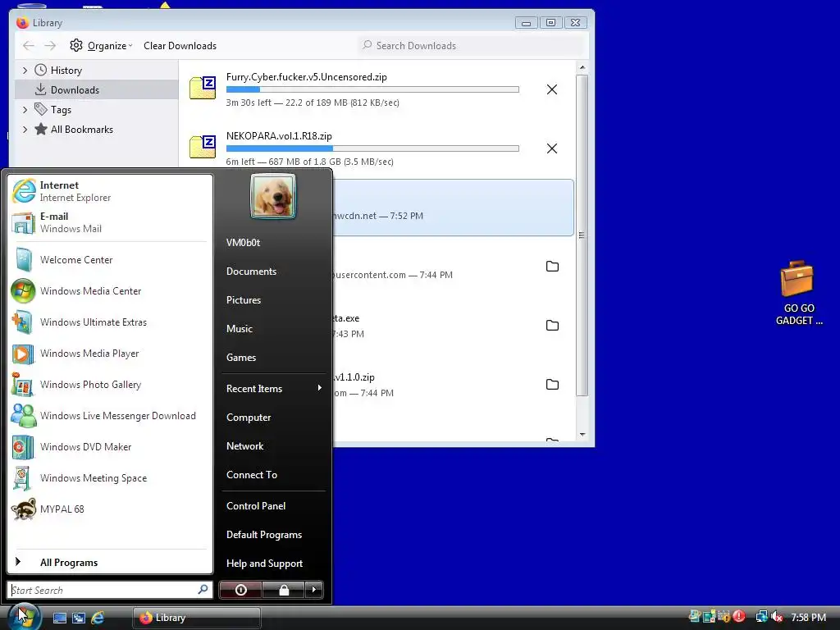Launch Windows Media Player
This screenshot has height=630, width=840.
(110, 354)
